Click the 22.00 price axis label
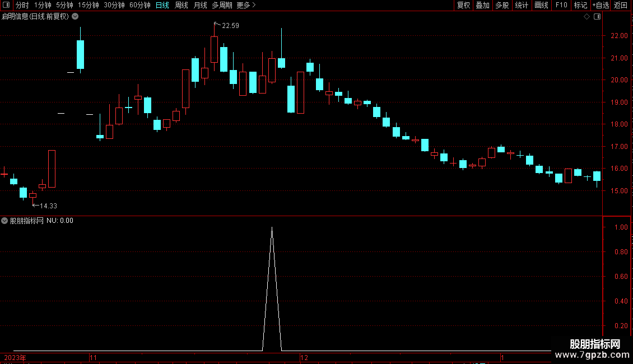The width and height of the screenshot is (633, 364). 619,35
